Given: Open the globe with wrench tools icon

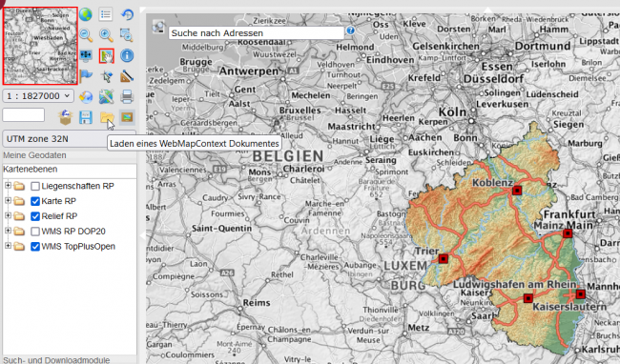Looking at the screenshot, I should pos(106,97).
